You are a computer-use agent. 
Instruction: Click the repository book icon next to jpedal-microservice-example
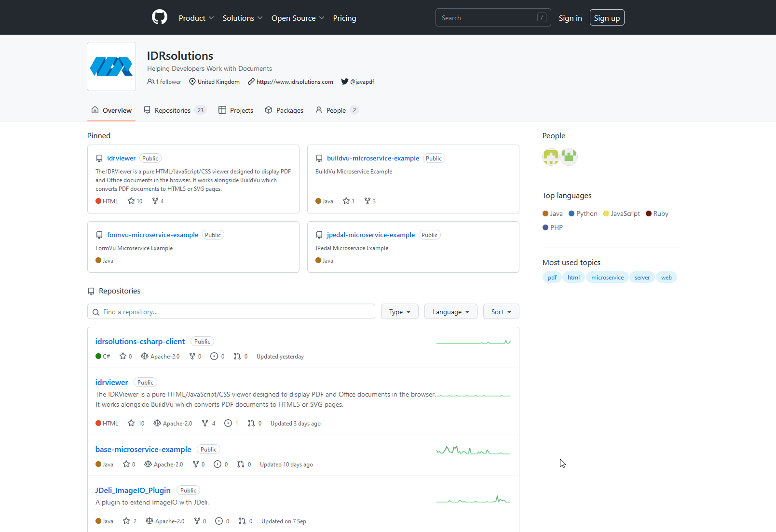point(319,235)
